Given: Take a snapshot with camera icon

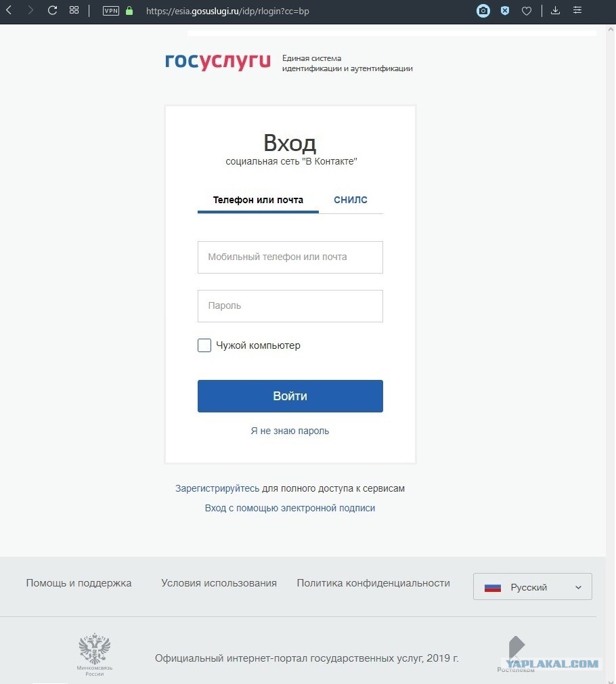Looking at the screenshot, I should click(483, 10).
